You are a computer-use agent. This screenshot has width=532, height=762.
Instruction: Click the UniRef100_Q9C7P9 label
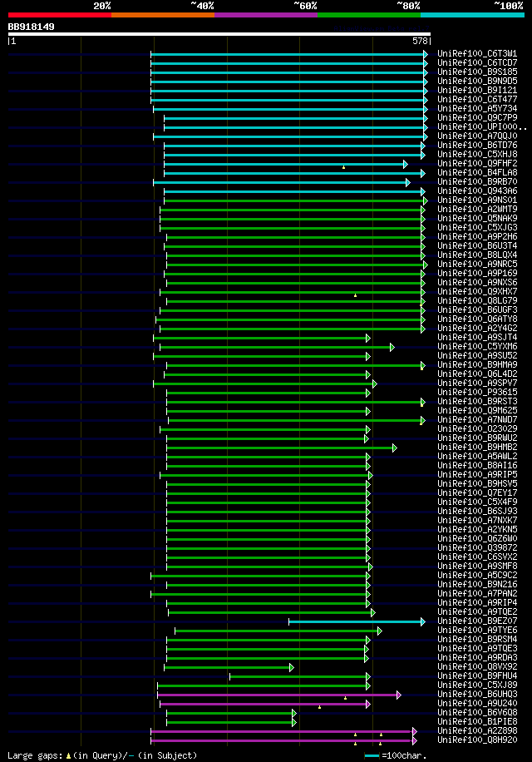click(x=477, y=117)
